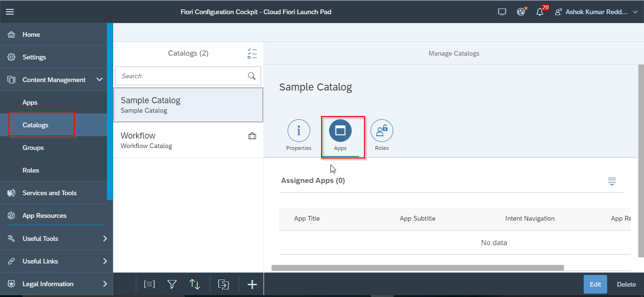Click the filter icon in bottom toolbar
644x297 pixels.
pos(172,284)
